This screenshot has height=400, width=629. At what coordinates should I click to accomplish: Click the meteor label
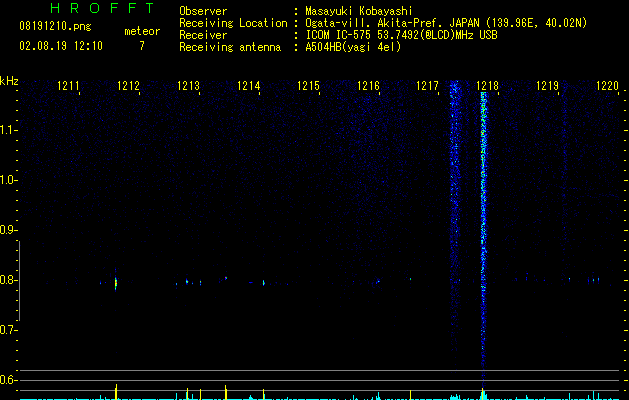(x=142, y=31)
